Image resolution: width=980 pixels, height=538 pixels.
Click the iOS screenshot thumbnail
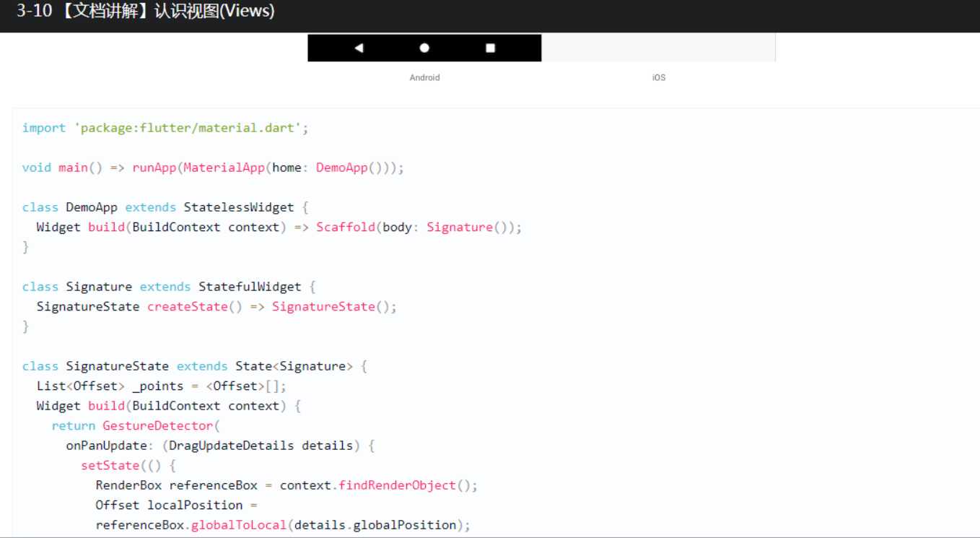658,48
